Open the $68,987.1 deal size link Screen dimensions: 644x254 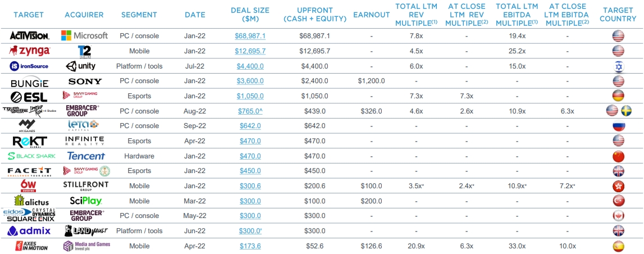point(250,36)
